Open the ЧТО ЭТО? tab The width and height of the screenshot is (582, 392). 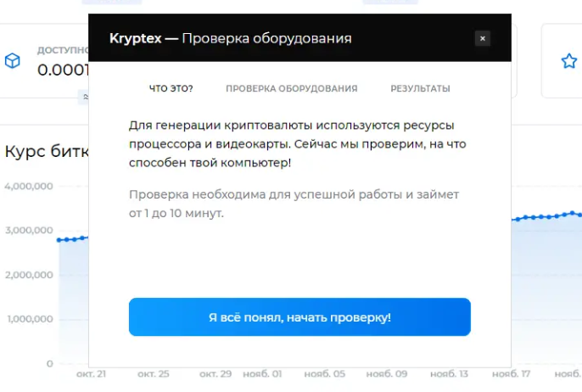tap(171, 89)
